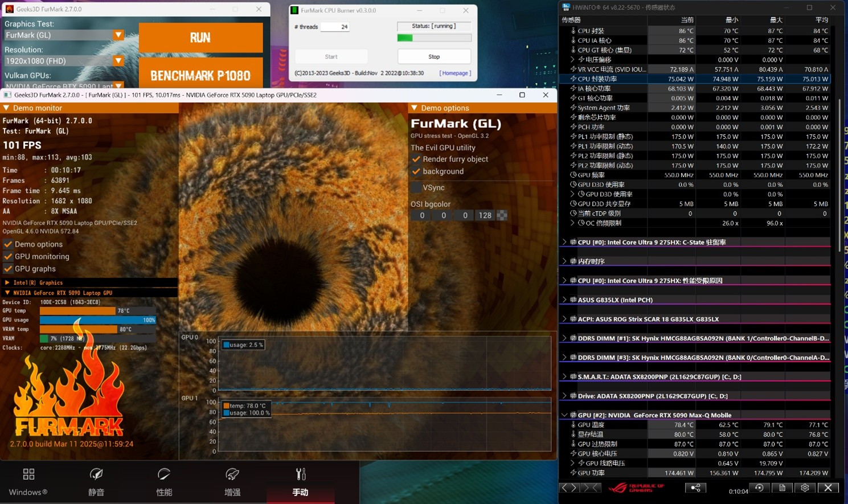The width and height of the screenshot is (848, 504).
Task: Click the BENCHMARK P1080 button
Action: 200,74
